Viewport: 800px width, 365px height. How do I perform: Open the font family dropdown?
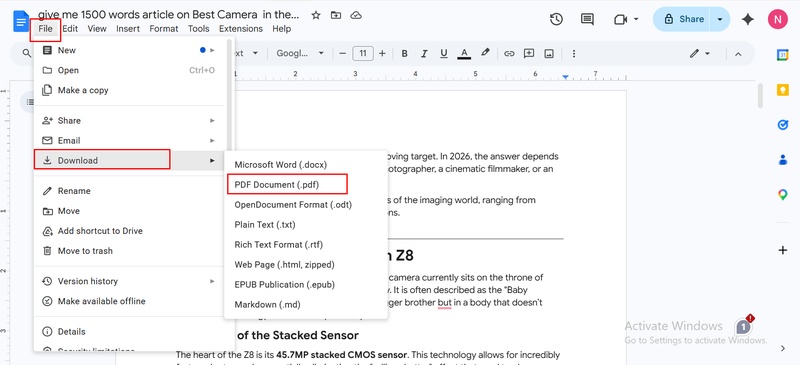300,53
